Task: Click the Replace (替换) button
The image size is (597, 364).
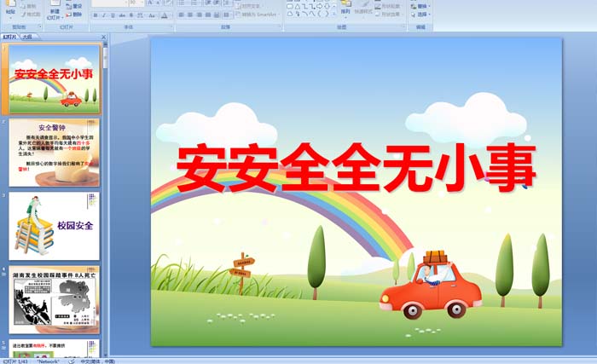Action: pyautogui.click(x=420, y=6)
